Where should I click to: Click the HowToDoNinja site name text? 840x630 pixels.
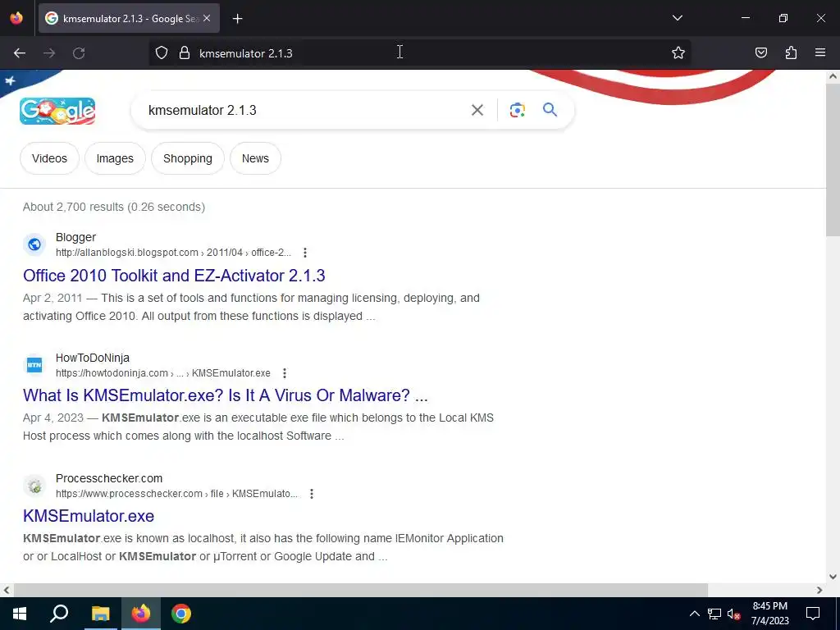click(93, 358)
